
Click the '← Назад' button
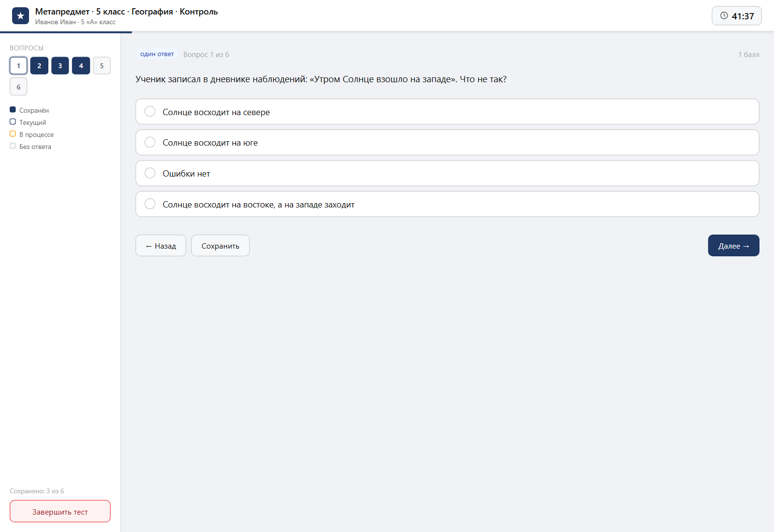click(x=161, y=246)
